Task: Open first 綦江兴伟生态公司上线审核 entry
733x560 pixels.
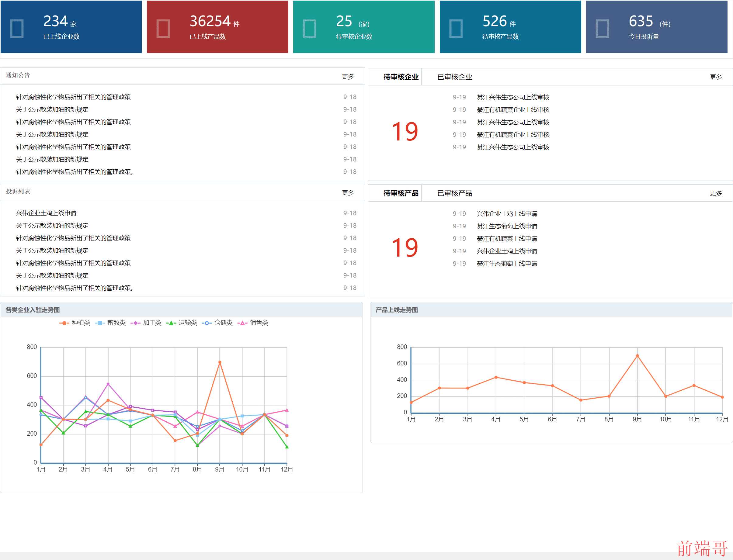Action: click(x=513, y=97)
